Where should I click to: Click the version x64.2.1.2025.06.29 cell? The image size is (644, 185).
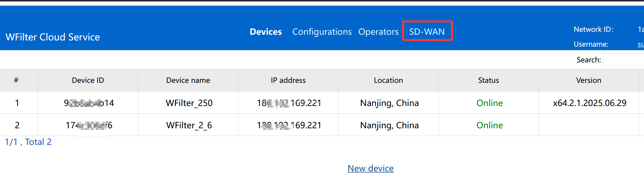pos(590,103)
